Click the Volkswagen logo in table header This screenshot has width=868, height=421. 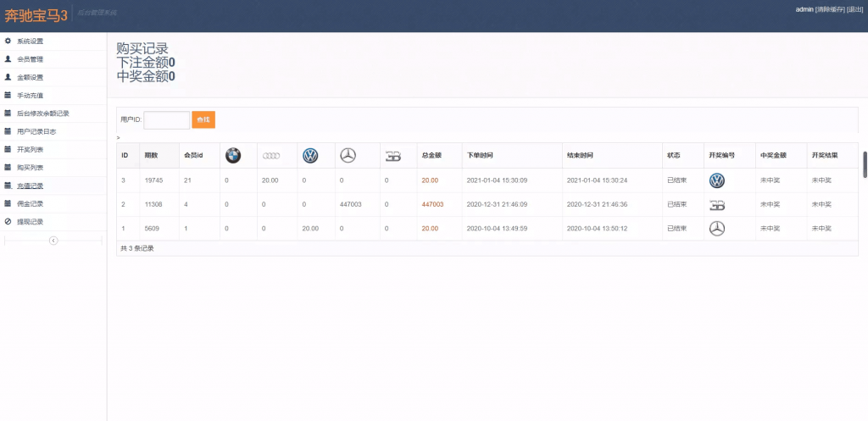point(310,156)
